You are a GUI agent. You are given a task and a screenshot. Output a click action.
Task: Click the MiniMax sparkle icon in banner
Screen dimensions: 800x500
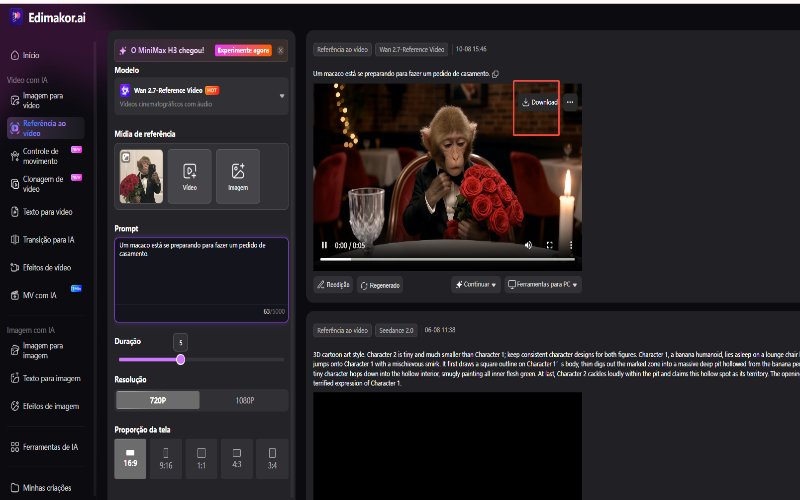123,51
